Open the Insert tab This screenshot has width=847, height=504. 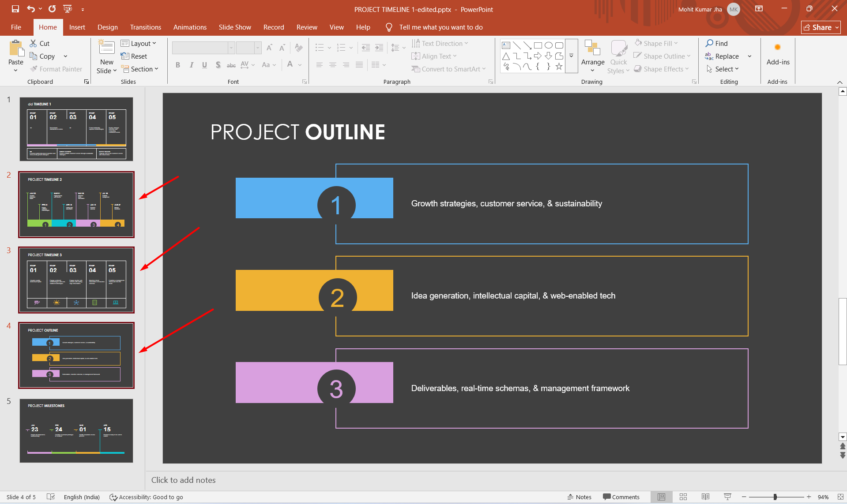(x=77, y=27)
